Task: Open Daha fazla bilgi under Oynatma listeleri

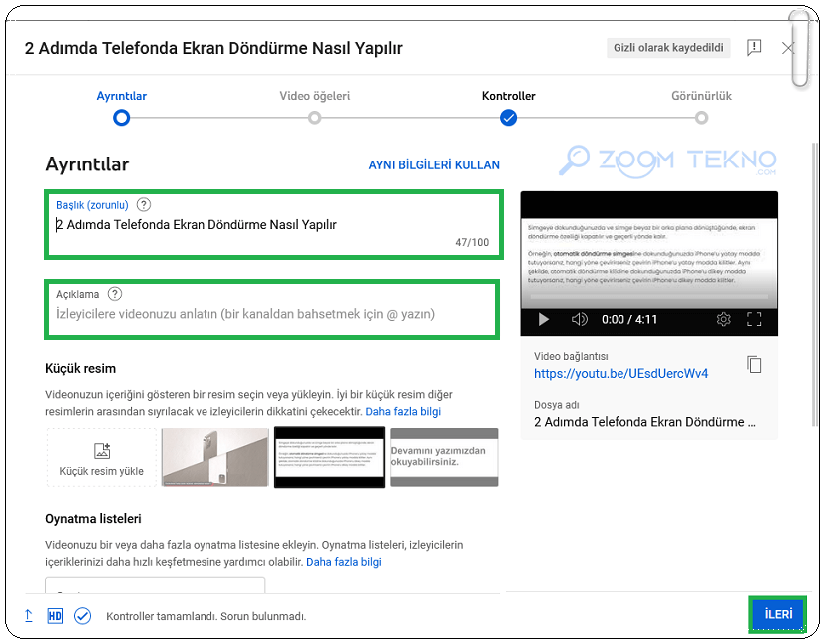Action: (x=343, y=562)
